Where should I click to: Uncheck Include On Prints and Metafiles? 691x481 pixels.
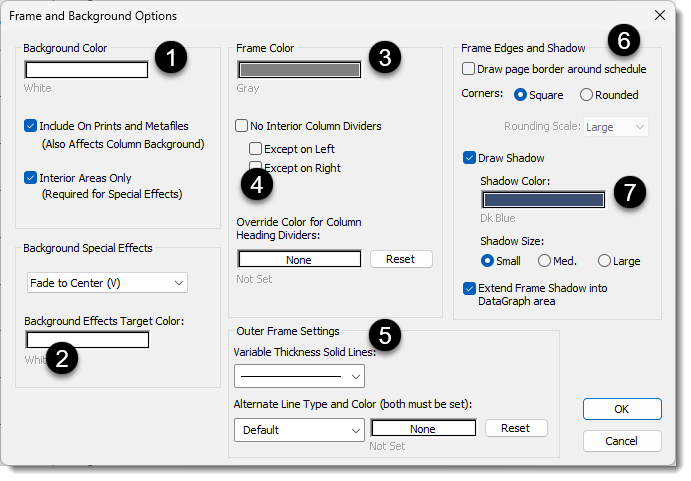click(x=30, y=127)
